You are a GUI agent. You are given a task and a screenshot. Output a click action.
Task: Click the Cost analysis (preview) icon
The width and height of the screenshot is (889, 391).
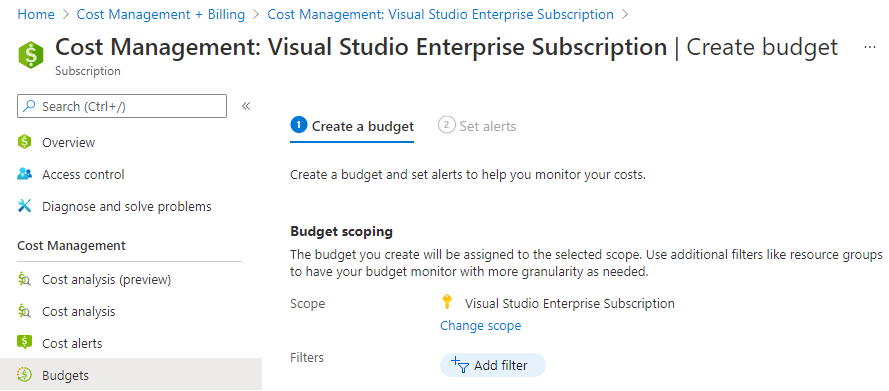click(x=24, y=279)
